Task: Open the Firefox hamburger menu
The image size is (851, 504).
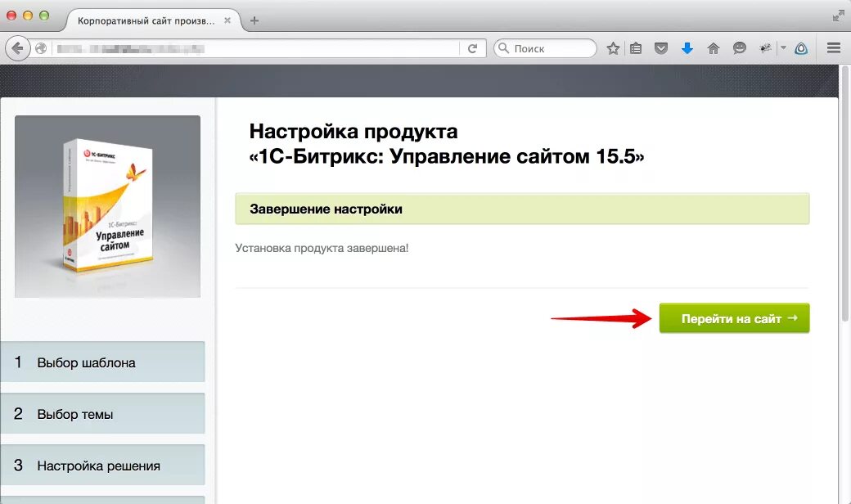Action: pyautogui.click(x=834, y=49)
